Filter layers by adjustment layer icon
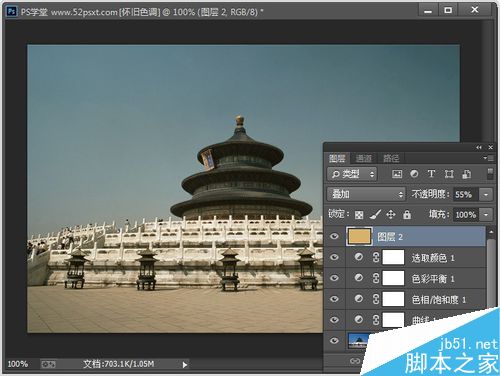This screenshot has height=376, width=500. click(x=414, y=174)
